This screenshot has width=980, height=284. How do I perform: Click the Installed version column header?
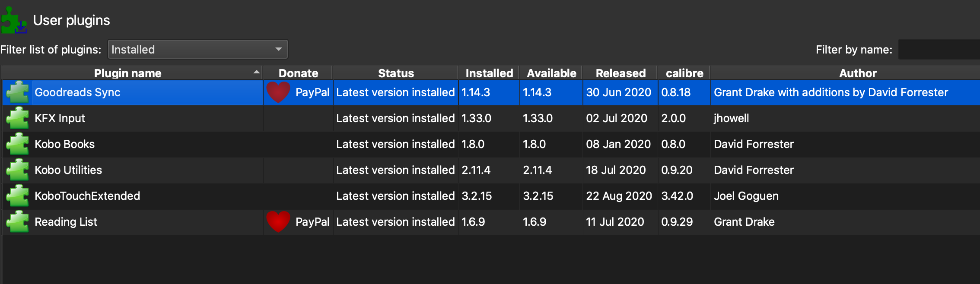click(x=489, y=73)
